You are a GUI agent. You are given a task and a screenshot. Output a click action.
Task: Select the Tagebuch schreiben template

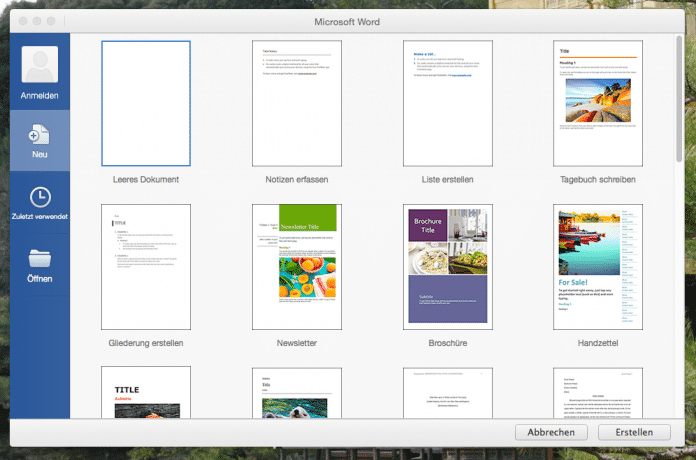click(x=596, y=103)
